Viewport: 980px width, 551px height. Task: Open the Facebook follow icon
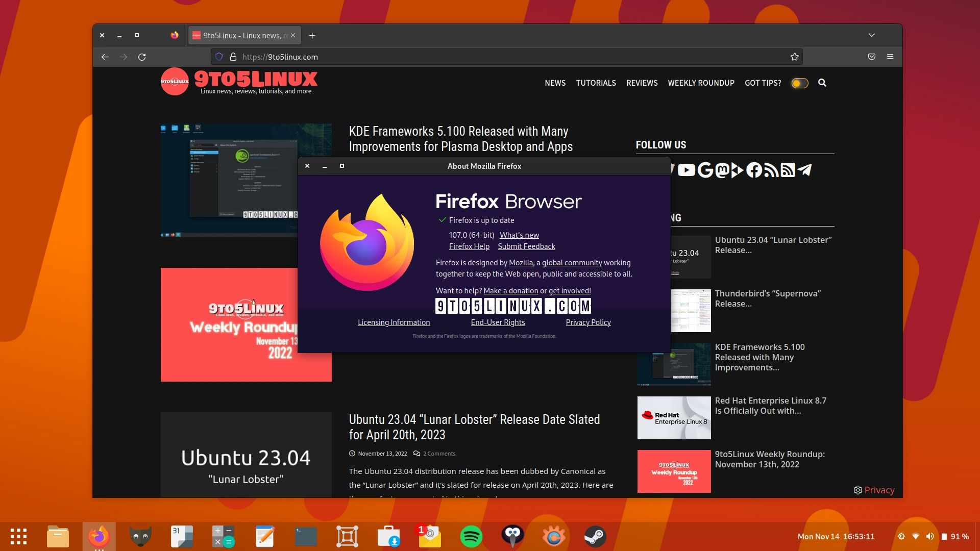click(x=754, y=170)
